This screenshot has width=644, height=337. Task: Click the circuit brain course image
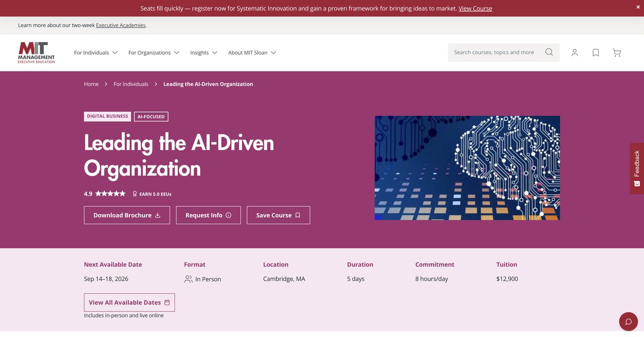[x=467, y=168]
